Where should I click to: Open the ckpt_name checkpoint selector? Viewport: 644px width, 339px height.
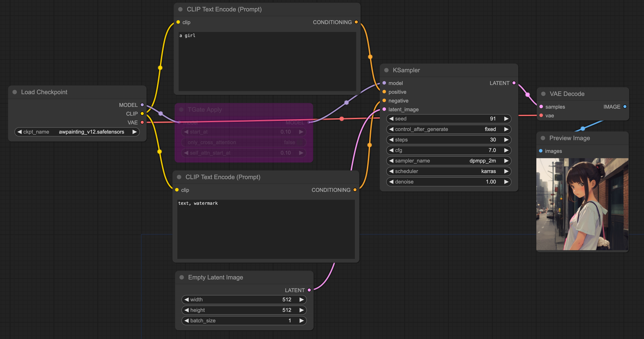(78, 132)
